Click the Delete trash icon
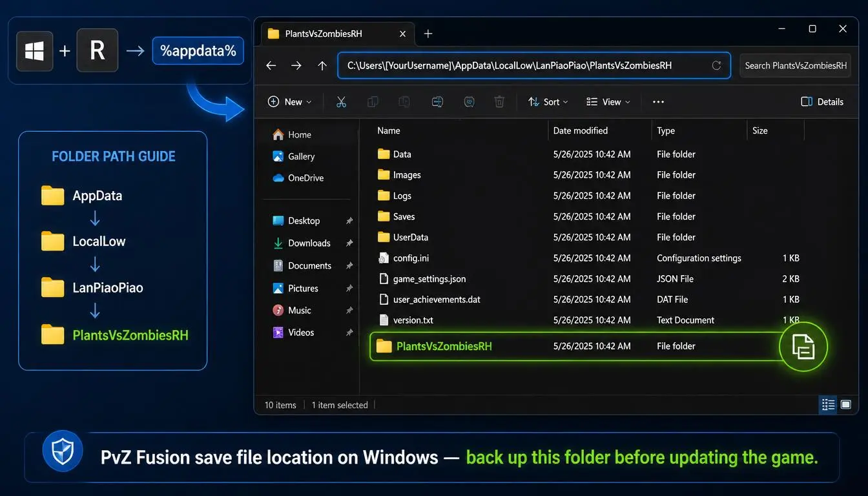 pos(499,101)
